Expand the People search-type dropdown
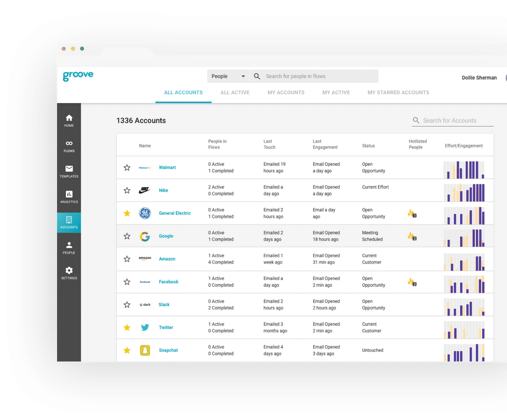The height and width of the screenshot is (420, 507). [x=228, y=77]
